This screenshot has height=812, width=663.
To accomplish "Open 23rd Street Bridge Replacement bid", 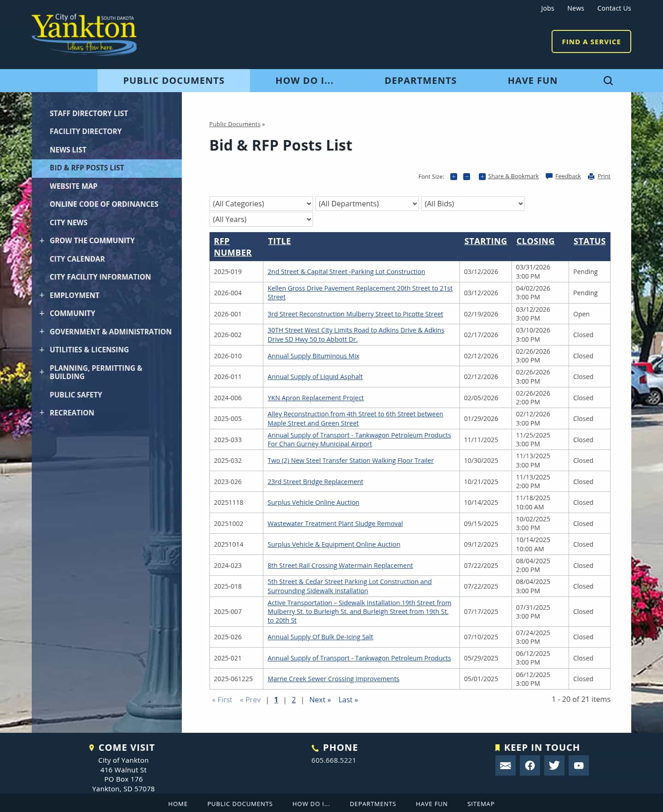I will click(x=315, y=482).
